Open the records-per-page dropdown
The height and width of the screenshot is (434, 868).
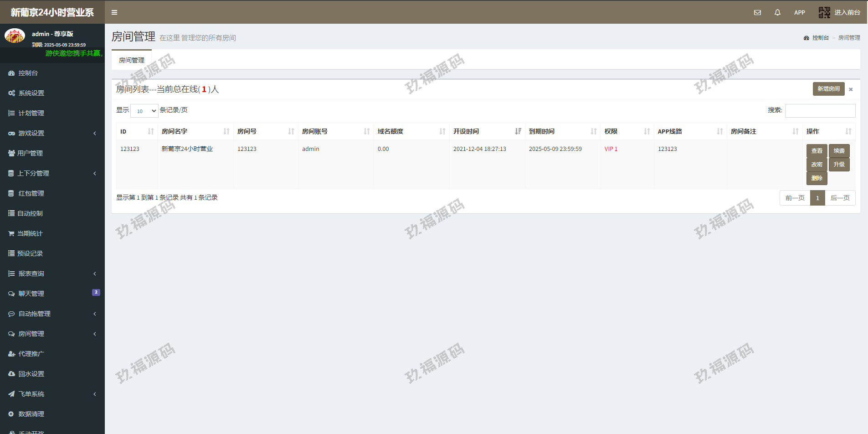(144, 111)
